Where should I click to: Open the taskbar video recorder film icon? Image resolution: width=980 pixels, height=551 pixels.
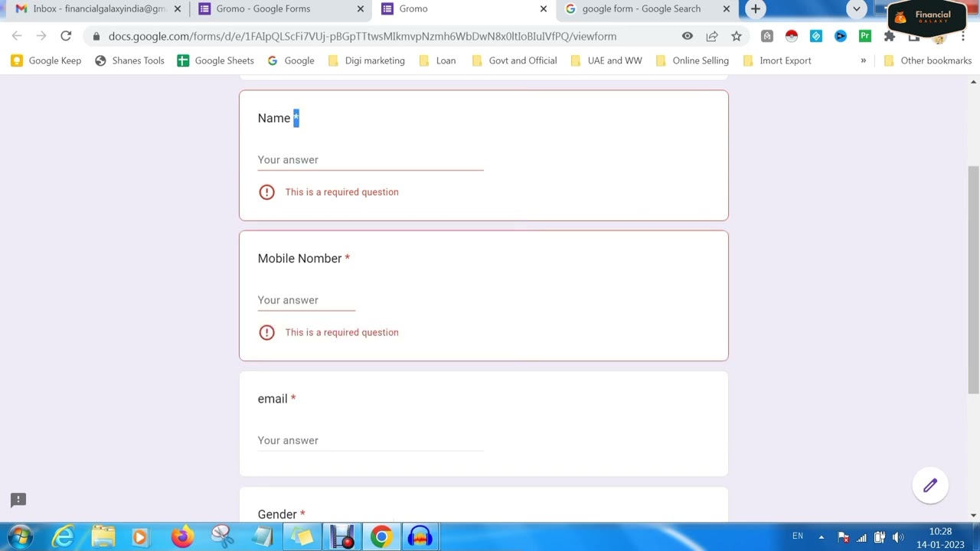[341, 536]
